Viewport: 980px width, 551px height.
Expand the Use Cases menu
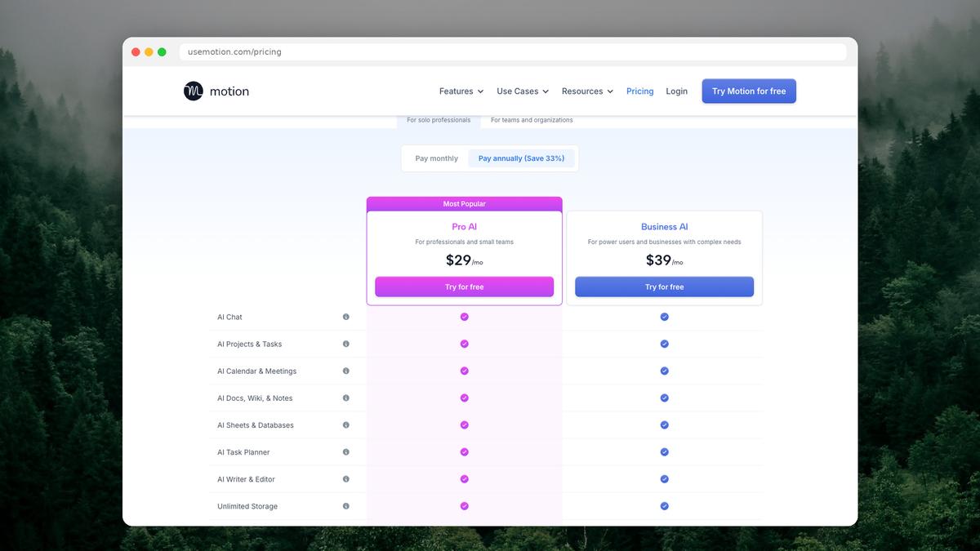(521, 91)
